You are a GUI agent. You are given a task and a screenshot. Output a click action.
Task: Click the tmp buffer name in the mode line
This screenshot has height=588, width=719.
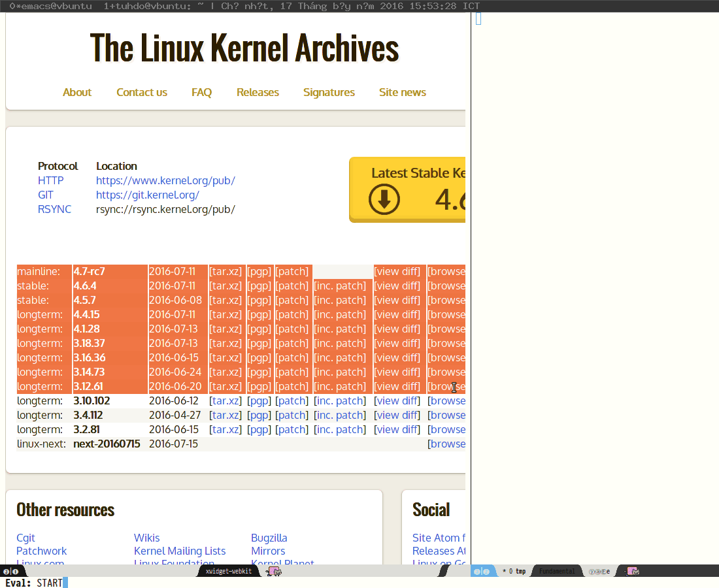coord(520,571)
